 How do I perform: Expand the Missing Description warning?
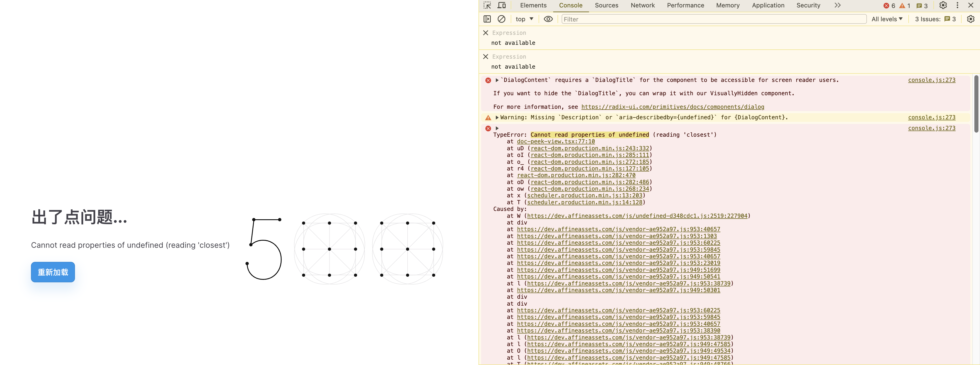coord(497,117)
